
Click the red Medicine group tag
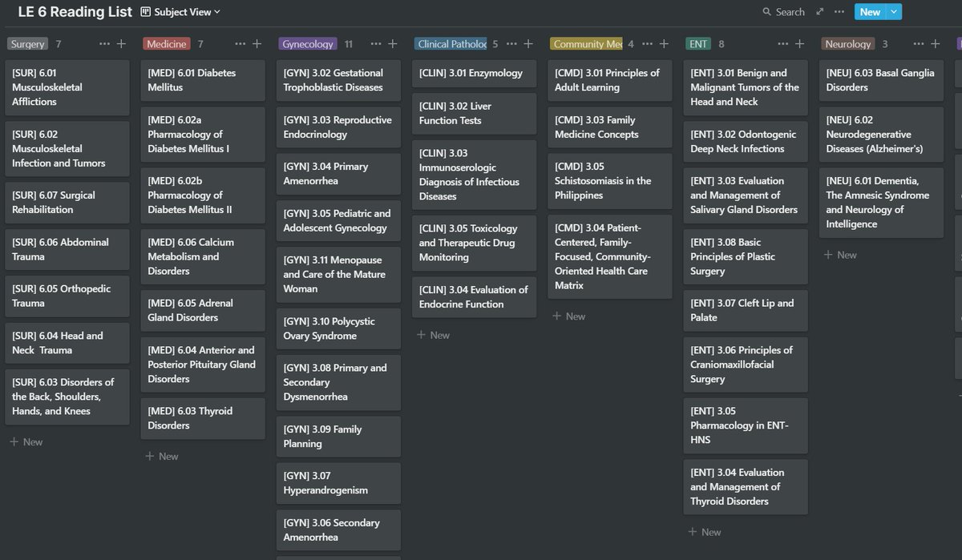167,44
